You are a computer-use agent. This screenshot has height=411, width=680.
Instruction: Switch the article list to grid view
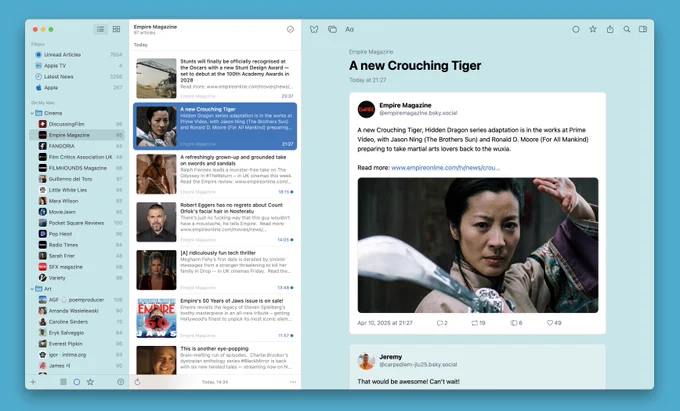pos(116,29)
